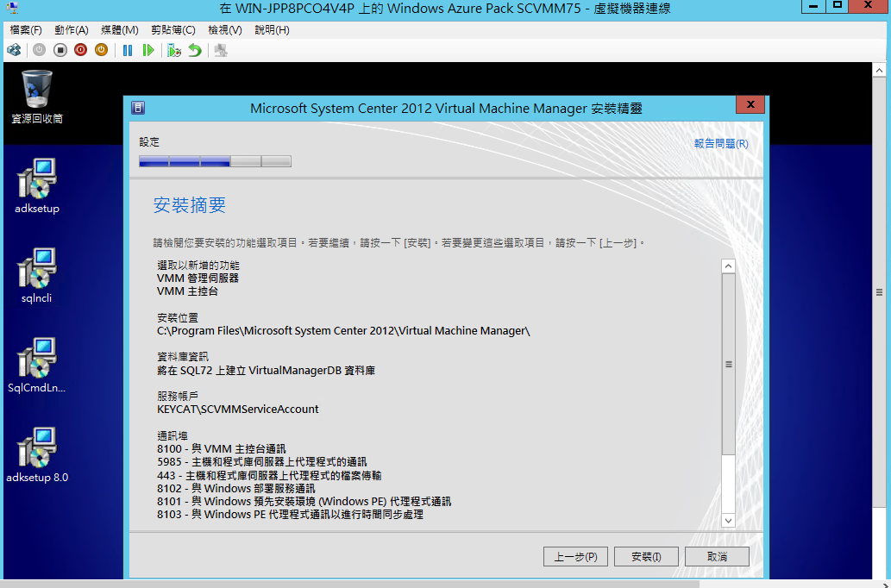This screenshot has height=588, width=891.
Task: Click the line '8102 - 與 Windows 部署服務通訊'
Action: click(235, 489)
